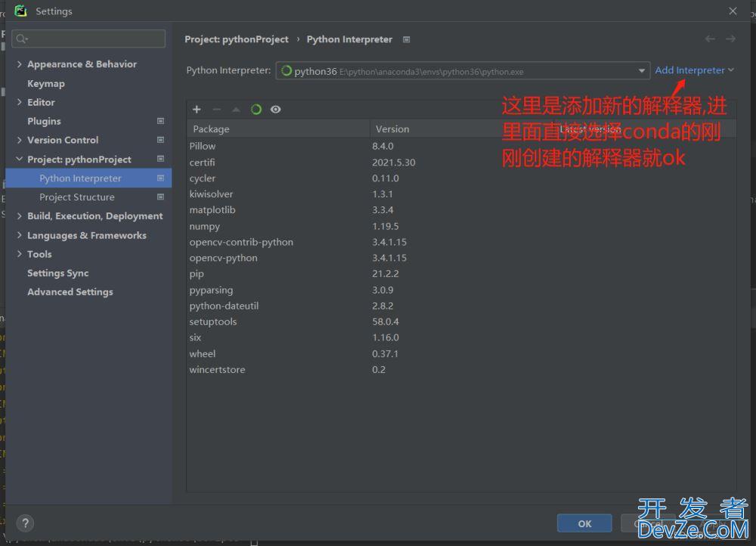Click the install package plus icon
Image resolution: width=756 pixels, height=546 pixels.
tap(197, 110)
